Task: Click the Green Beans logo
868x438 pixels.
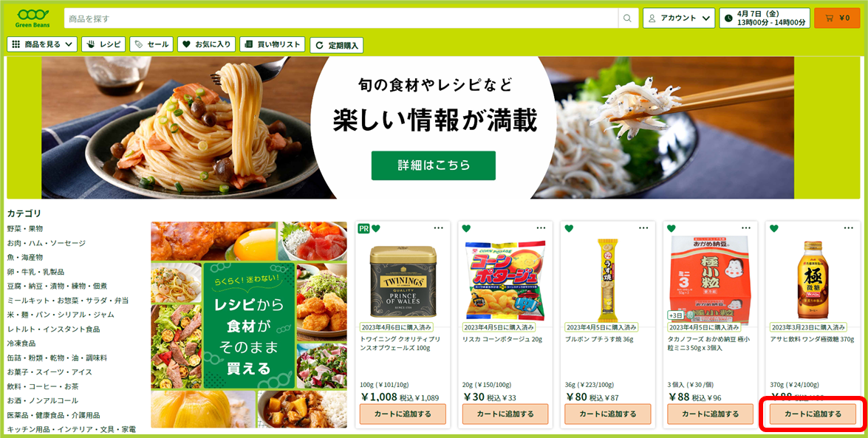Action: pyautogui.click(x=33, y=18)
